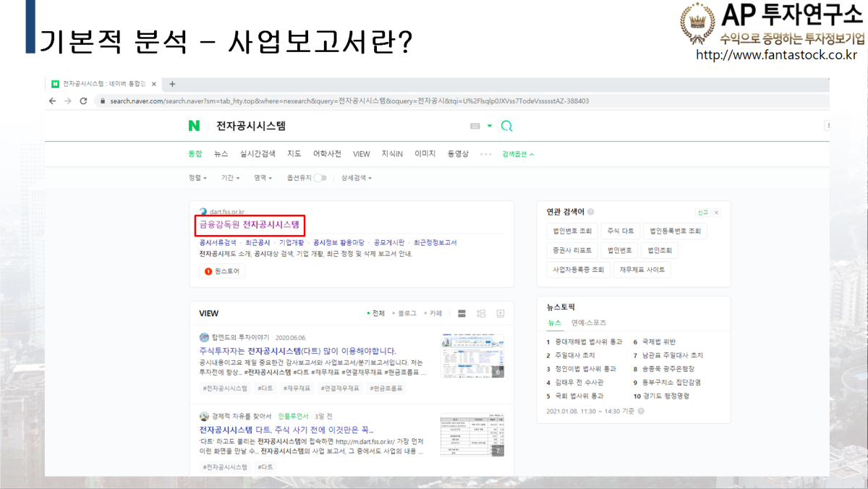Screen dimensions: 868x489
Task: Switch the VIEW section to list layout icon
Action: (462, 313)
